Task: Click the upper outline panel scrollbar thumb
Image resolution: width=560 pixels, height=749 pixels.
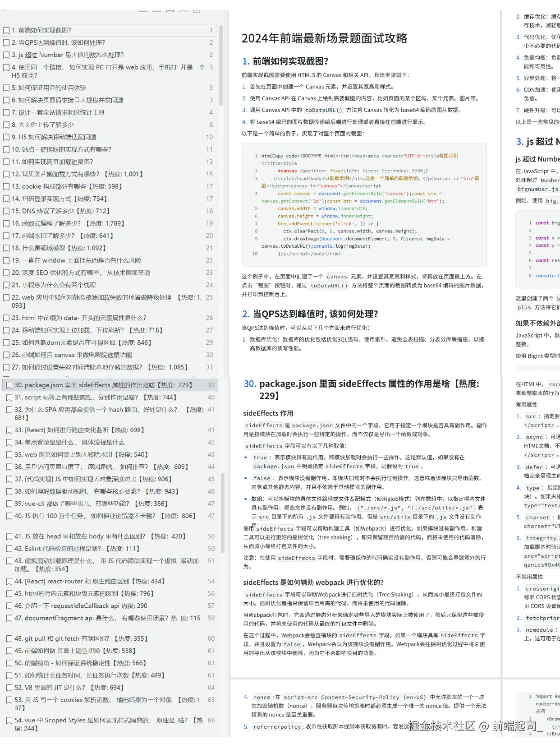Action: point(221,65)
